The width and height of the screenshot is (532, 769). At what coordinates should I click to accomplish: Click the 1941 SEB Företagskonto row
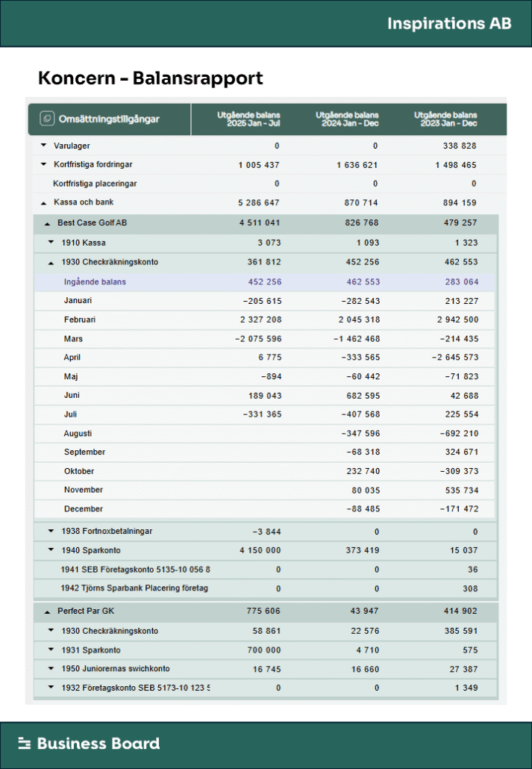[x=135, y=570]
